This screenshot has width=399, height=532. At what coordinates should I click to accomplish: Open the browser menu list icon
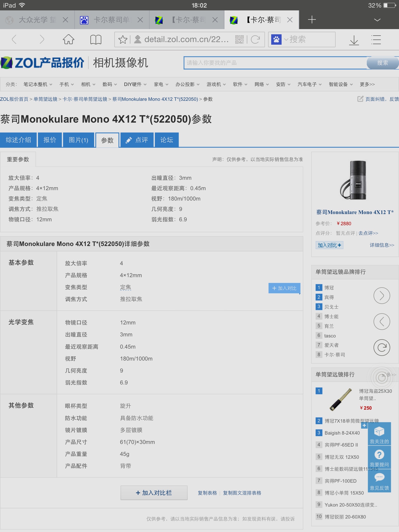[x=376, y=39]
